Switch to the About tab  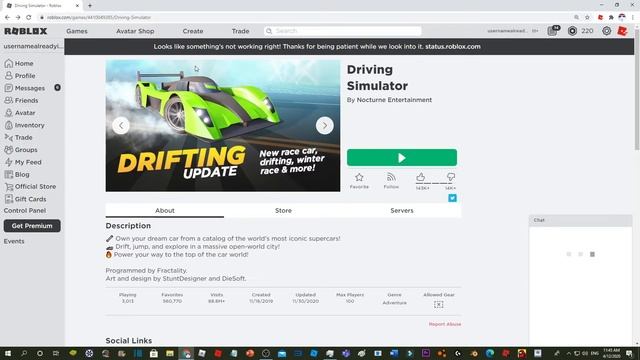[164, 211]
